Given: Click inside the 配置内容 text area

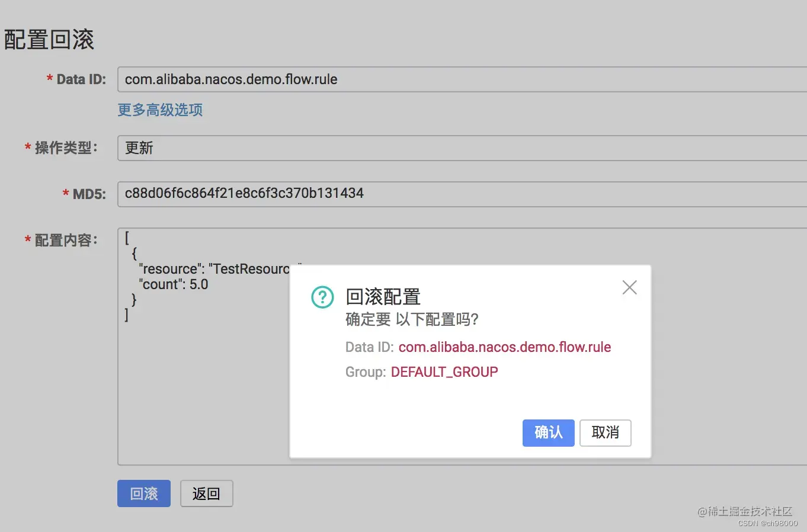Looking at the screenshot, I should [462, 347].
